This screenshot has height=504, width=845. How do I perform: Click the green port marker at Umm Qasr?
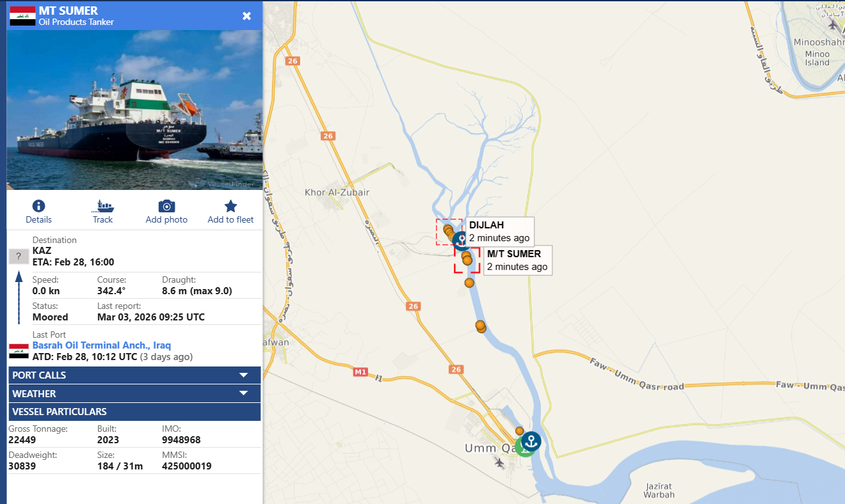coord(523,448)
